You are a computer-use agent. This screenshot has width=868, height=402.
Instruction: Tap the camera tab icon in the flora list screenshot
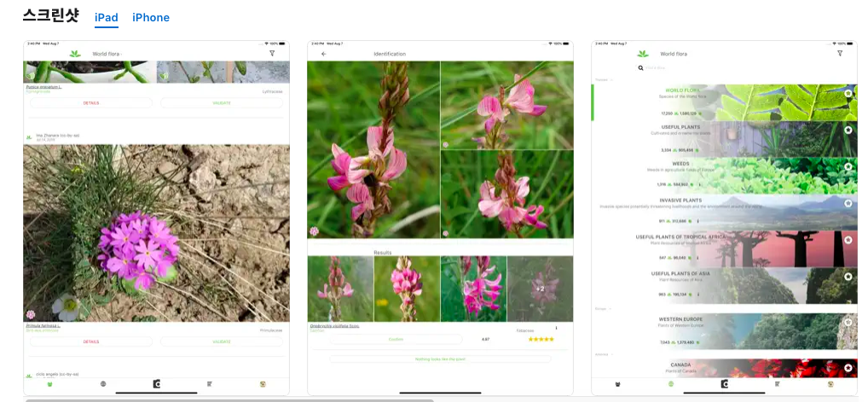coord(724,384)
